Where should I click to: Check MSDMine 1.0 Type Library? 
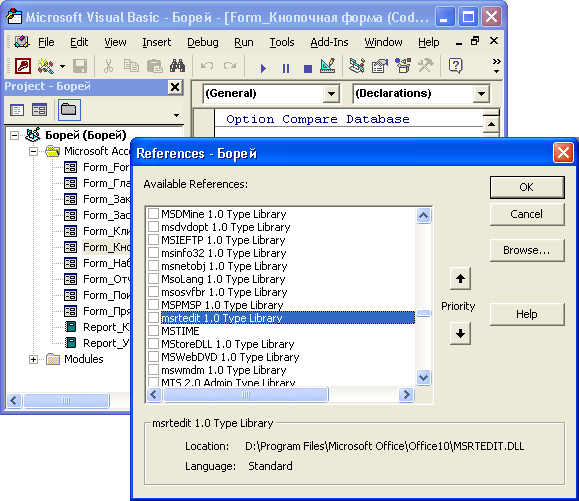tap(153, 214)
